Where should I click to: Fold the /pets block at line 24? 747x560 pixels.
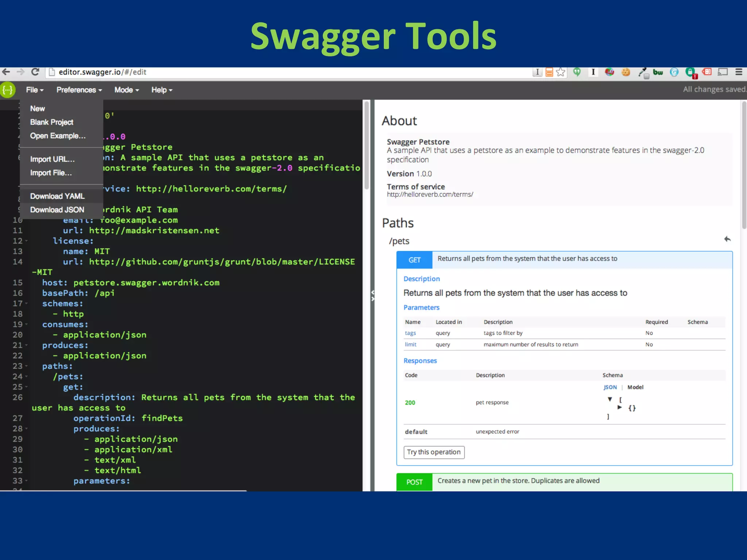pos(27,376)
